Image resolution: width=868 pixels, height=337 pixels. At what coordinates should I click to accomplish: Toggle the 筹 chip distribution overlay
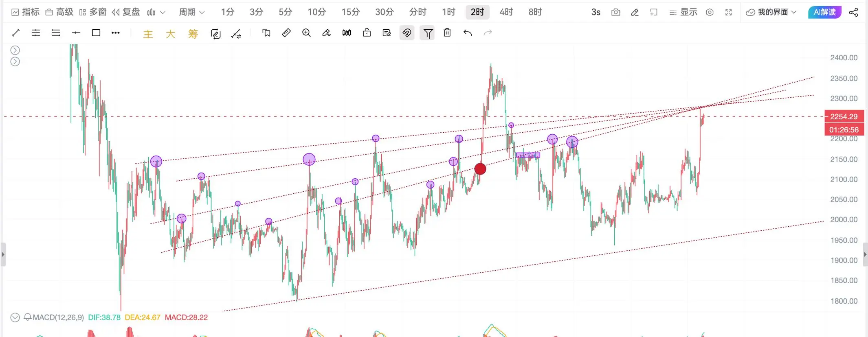pos(193,34)
